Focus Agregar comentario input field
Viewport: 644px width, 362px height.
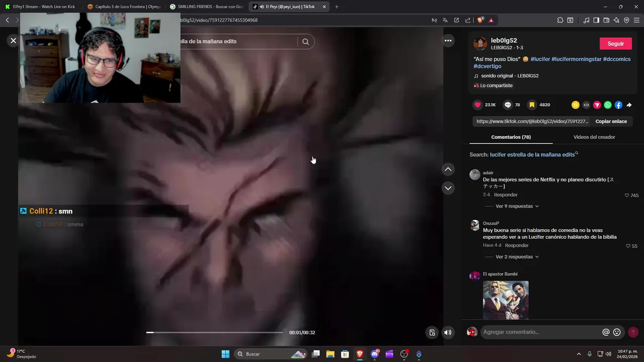[541, 332]
